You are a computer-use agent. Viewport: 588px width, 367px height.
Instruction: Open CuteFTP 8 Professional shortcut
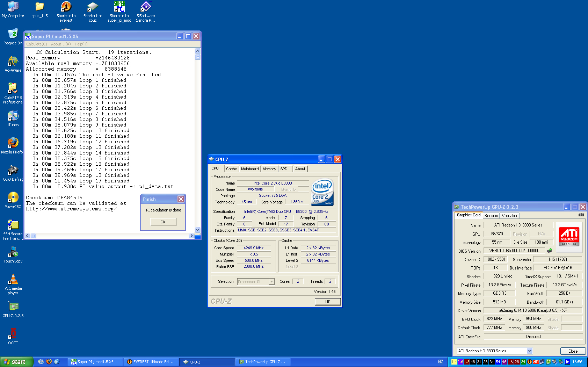(13, 93)
